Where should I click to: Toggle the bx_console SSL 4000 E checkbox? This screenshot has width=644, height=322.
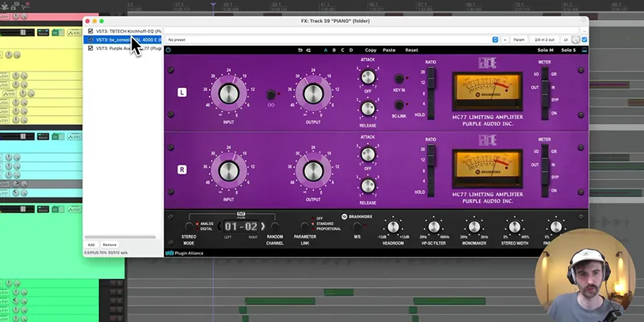pos(90,40)
